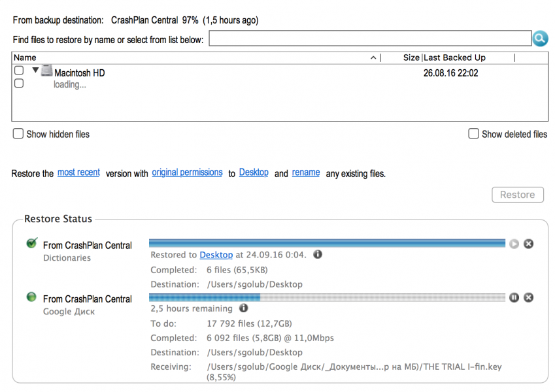Image resolution: width=555 pixels, height=392 pixels.
Task: Click the magnifier search icon
Action: coord(540,39)
